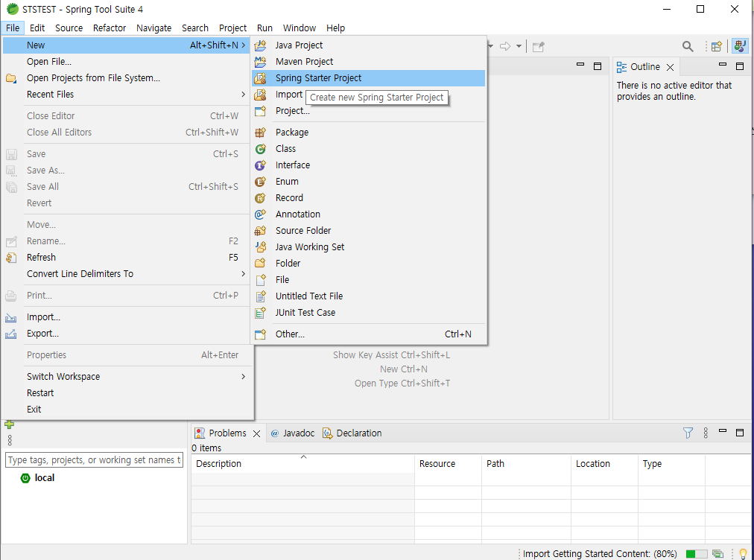
Task: Maximize the Outline view
Action: tap(740, 66)
